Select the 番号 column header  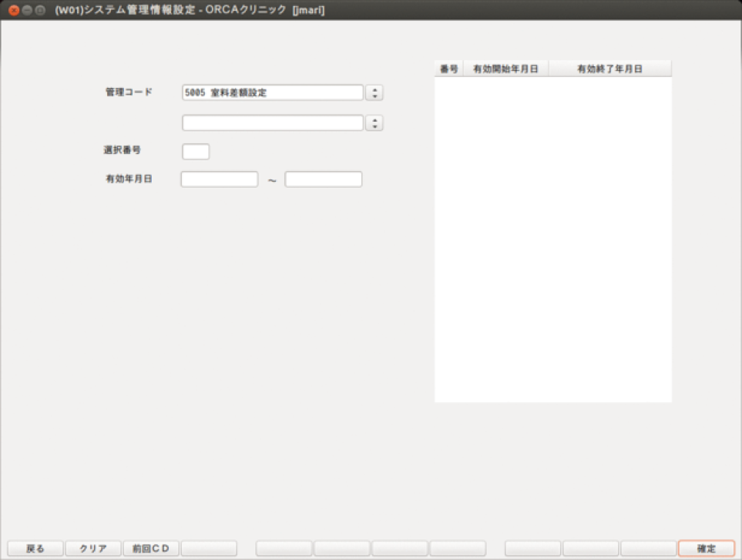(448, 69)
